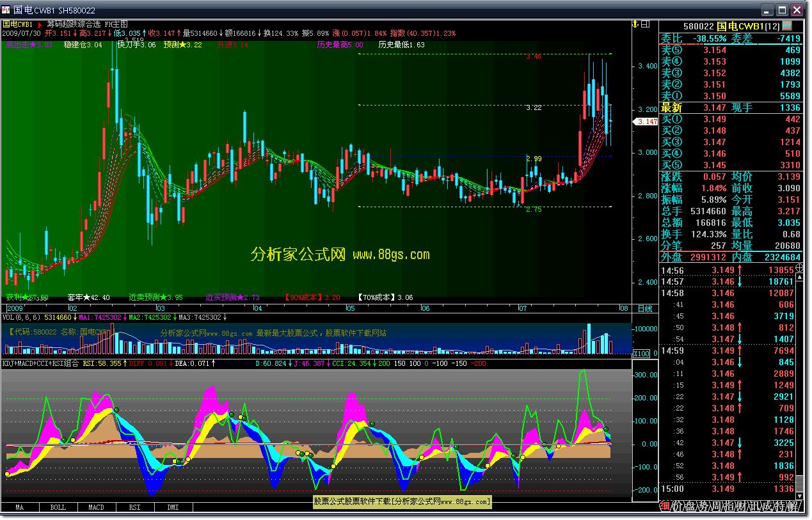Open the MA indicator tab
The height and width of the screenshot is (520, 812).
(20, 507)
